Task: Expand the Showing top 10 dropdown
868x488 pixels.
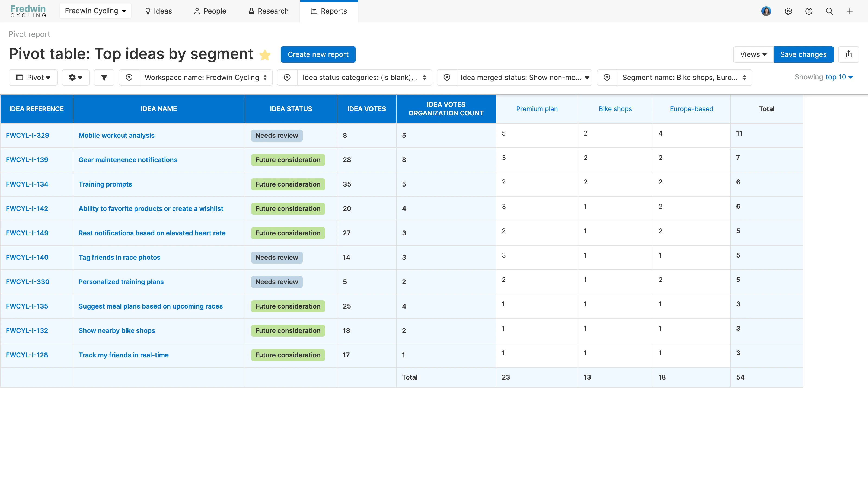Action: (x=839, y=77)
